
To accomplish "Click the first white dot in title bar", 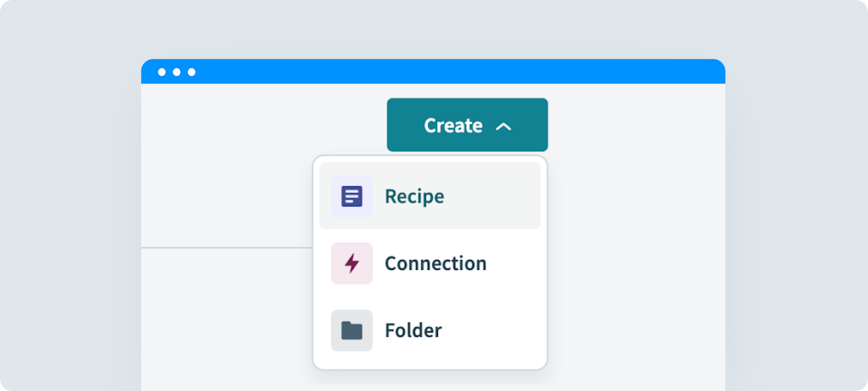I will coord(162,72).
